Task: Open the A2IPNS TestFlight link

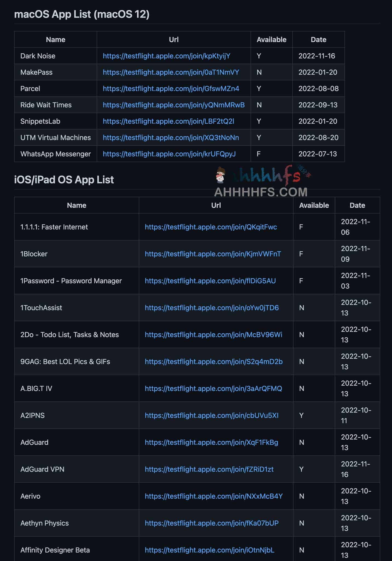Action: click(x=212, y=416)
